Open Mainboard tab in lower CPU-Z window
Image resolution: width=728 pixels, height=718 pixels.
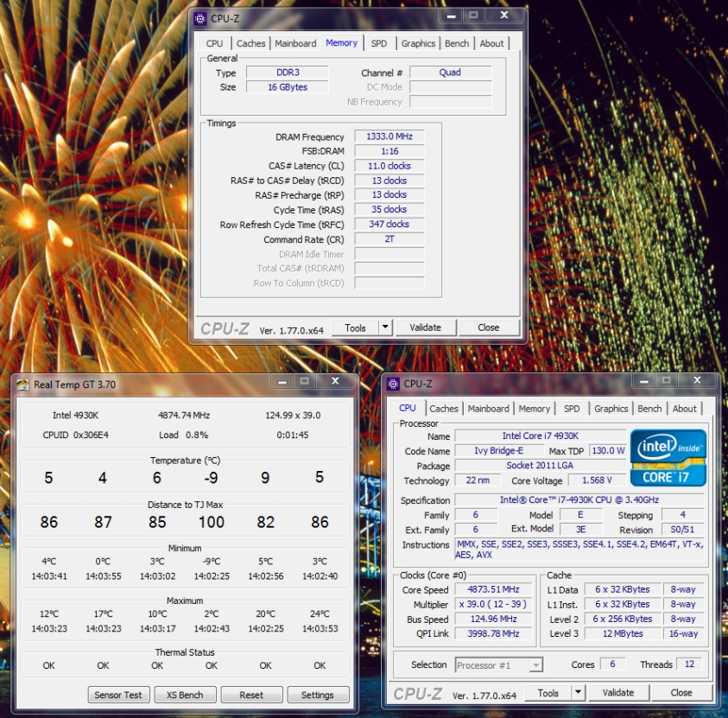click(x=489, y=409)
